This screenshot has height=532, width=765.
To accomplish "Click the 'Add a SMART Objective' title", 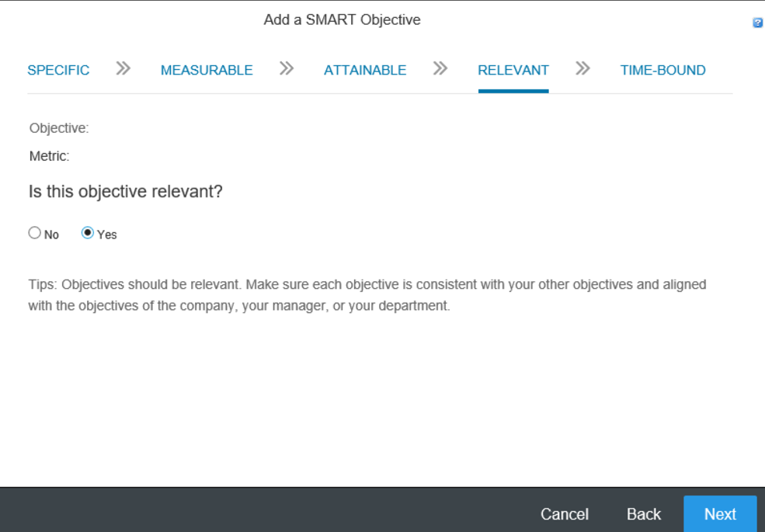I will coord(342,20).
